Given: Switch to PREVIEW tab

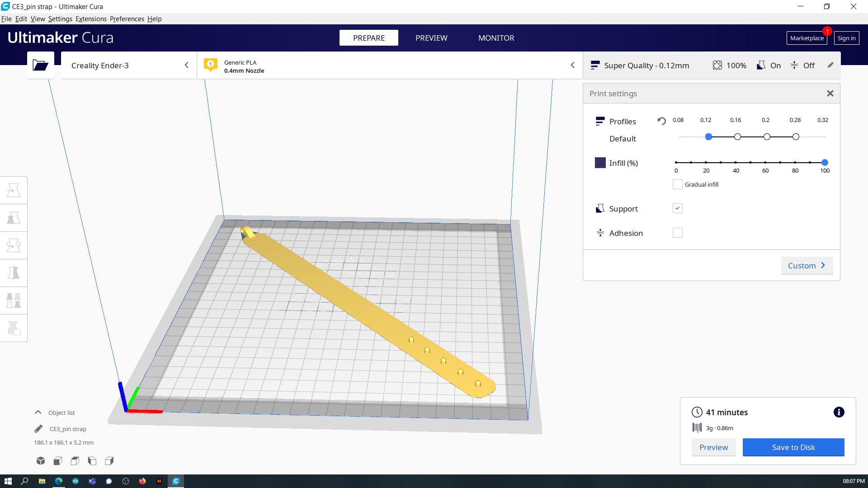Looking at the screenshot, I should point(432,38).
